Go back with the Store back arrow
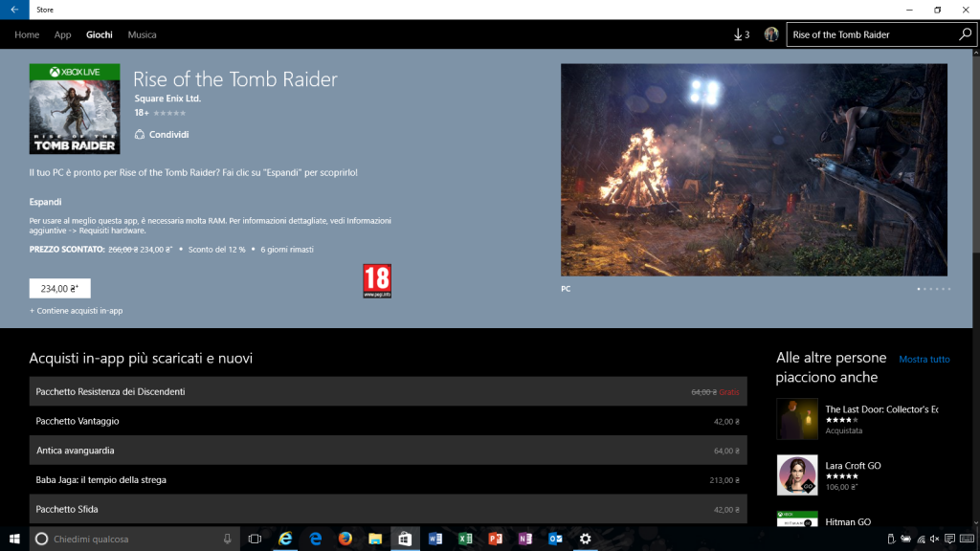The image size is (980, 551). [14, 10]
